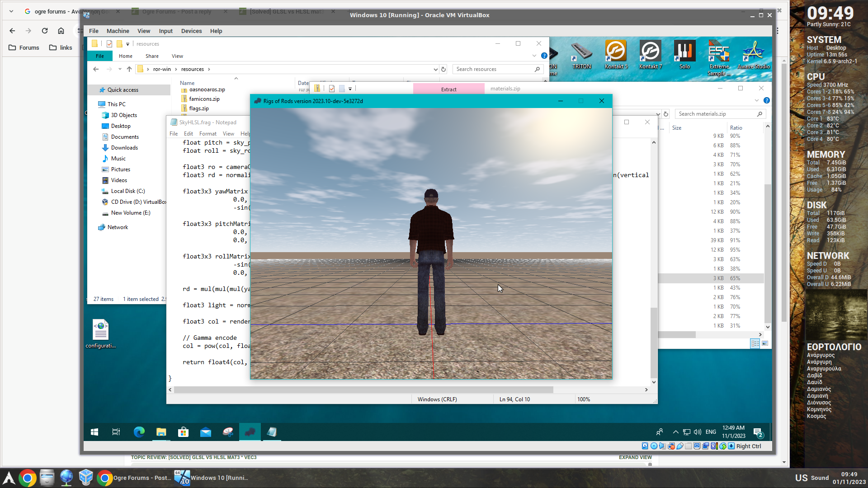Open the Awave Studio desktop shortcut
868x488 pixels.
click(754, 55)
